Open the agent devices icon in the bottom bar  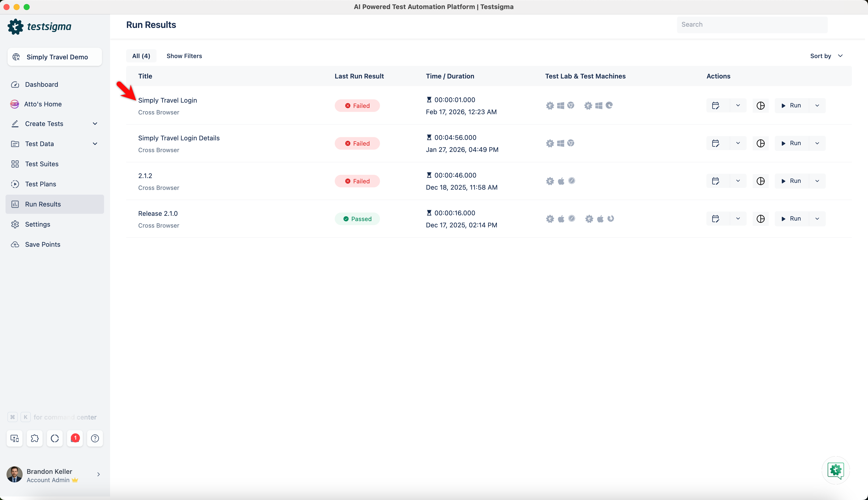pyautogui.click(x=15, y=438)
